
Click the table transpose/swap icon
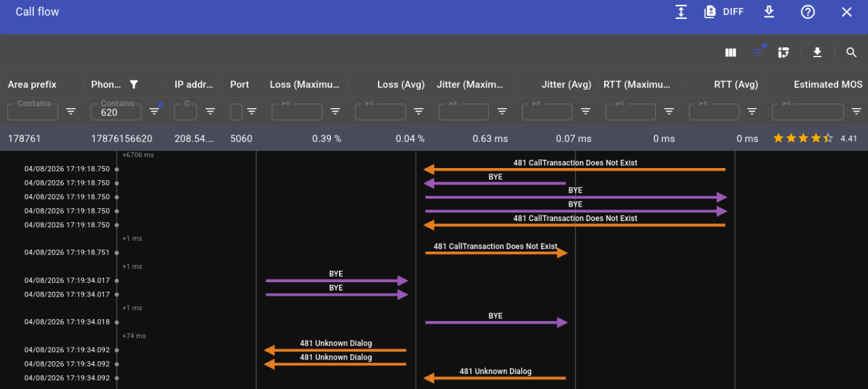(783, 52)
